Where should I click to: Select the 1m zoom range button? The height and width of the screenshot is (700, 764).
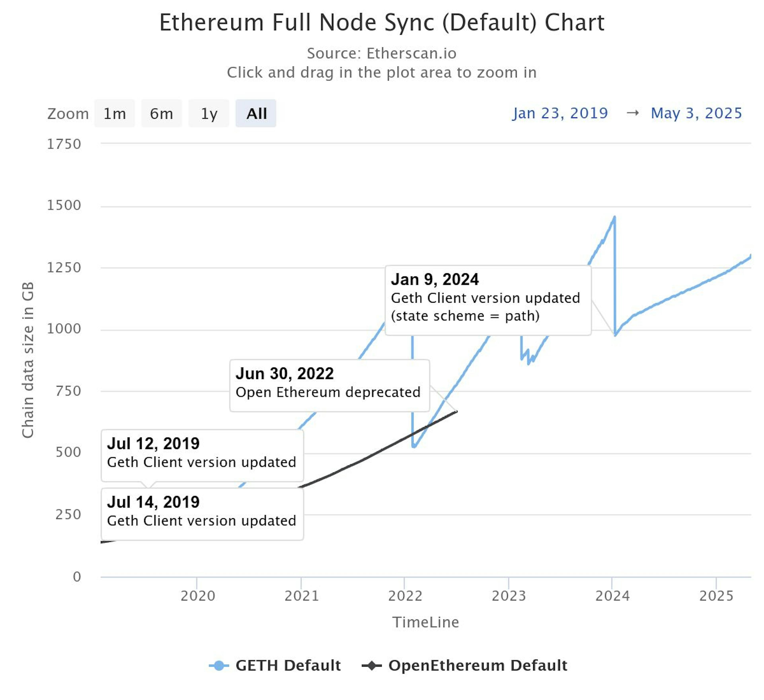[x=114, y=114]
